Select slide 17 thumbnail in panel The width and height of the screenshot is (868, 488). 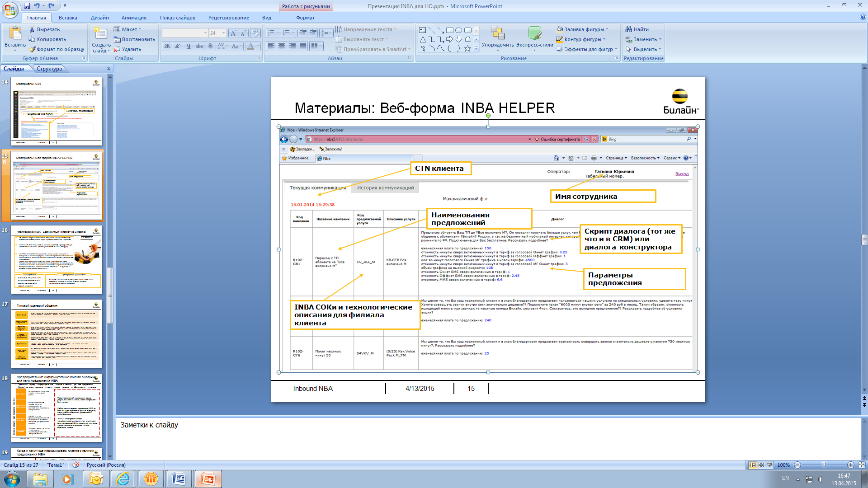coord(56,333)
